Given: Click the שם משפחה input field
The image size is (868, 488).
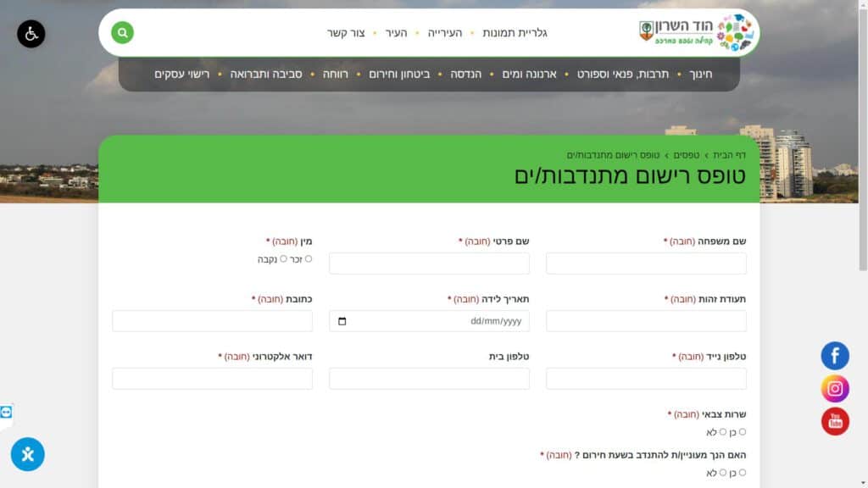Looking at the screenshot, I should pyautogui.click(x=646, y=263).
